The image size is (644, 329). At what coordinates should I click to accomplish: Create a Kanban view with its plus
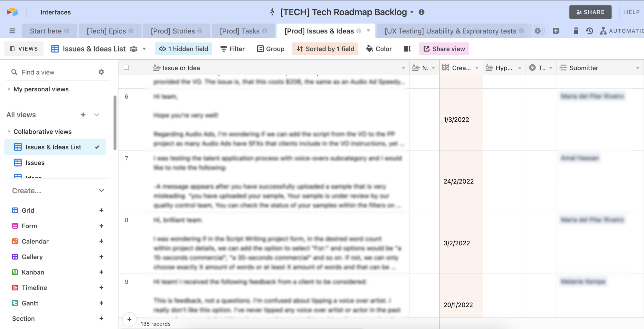[x=101, y=272]
